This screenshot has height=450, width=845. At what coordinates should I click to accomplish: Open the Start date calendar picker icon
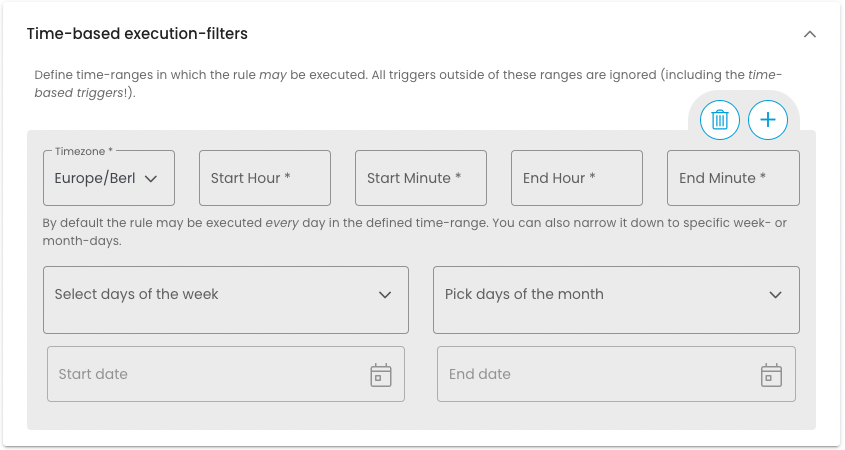(x=381, y=375)
